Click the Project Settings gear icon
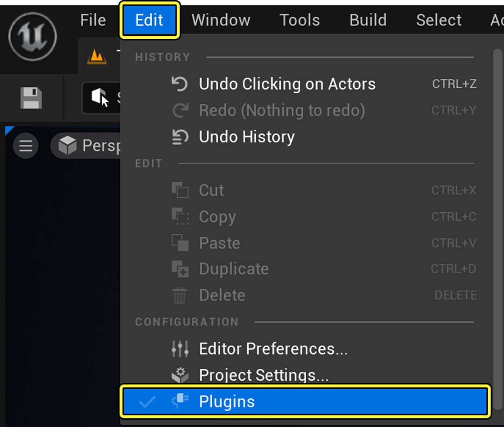Image resolution: width=504 pixels, height=427 pixels. (x=180, y=374)
